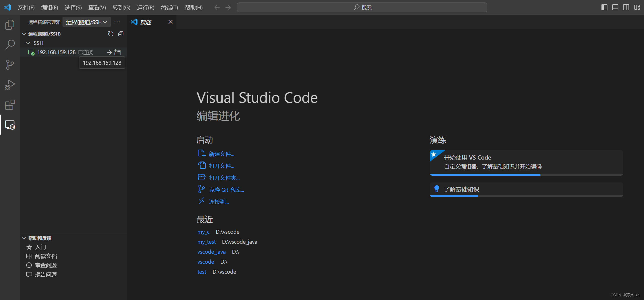
Task: Click progress bar under 开始使用 VS Code
Action: tap(526, 175)
